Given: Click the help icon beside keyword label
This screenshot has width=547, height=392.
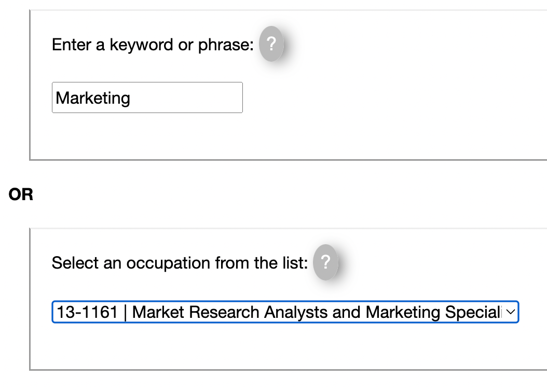Looking at the screenshot, I should (271, 45).
